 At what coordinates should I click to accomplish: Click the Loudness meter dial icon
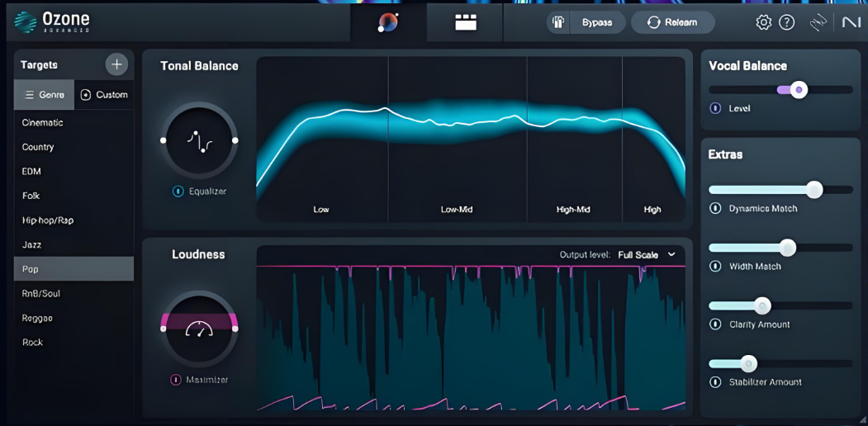[199, 329]
